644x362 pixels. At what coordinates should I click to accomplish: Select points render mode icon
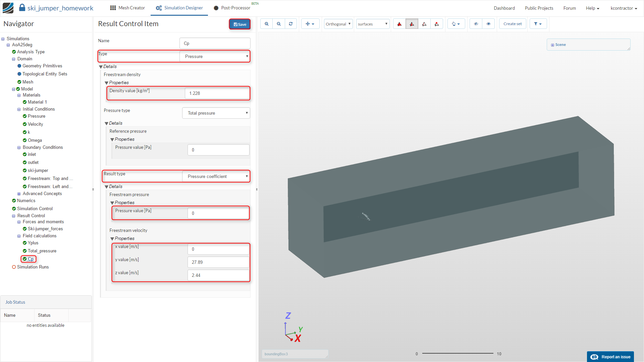(x=437, y=24)
